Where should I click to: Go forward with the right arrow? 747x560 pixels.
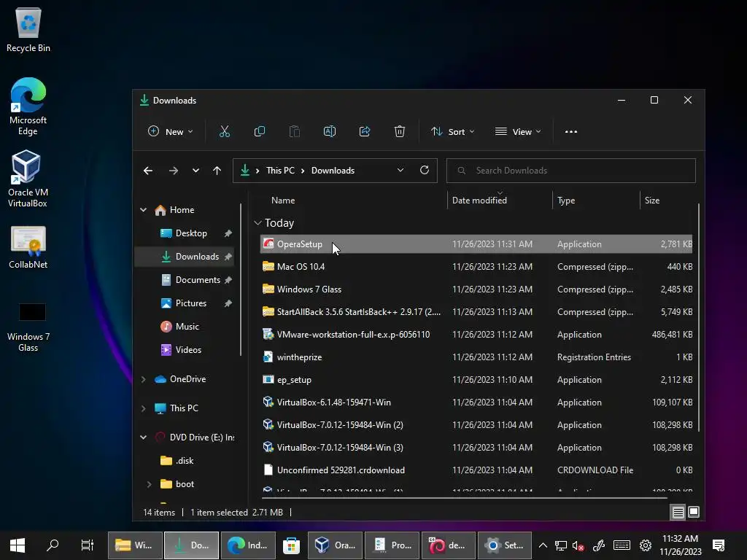point(174,171)
